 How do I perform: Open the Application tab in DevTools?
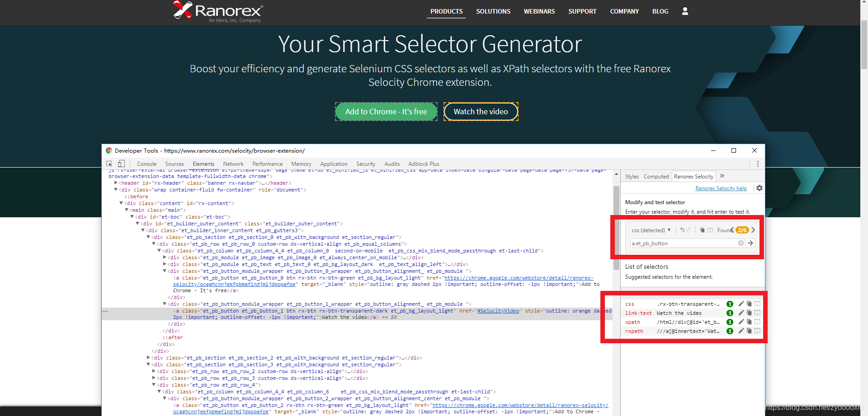tap(334, 164)
